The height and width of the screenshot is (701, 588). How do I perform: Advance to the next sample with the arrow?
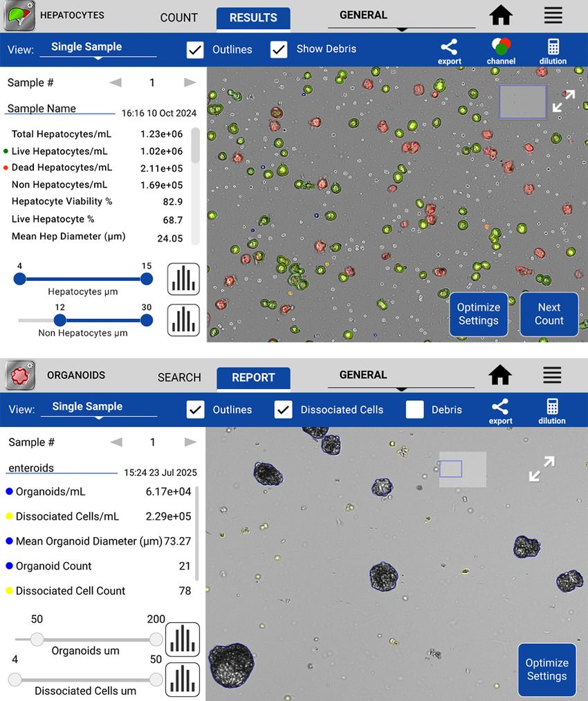pyautogui.click(x=190, y=82)
